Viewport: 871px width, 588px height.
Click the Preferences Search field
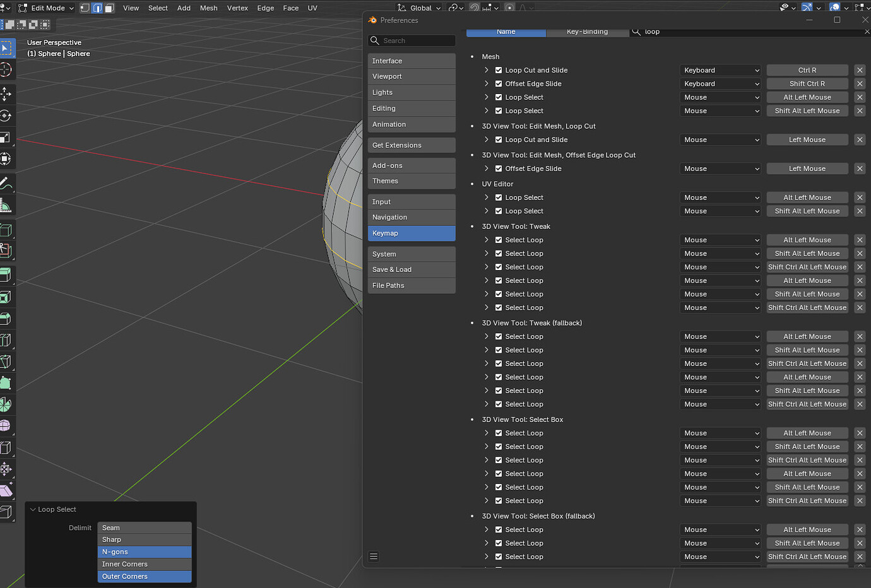[412, 40]
